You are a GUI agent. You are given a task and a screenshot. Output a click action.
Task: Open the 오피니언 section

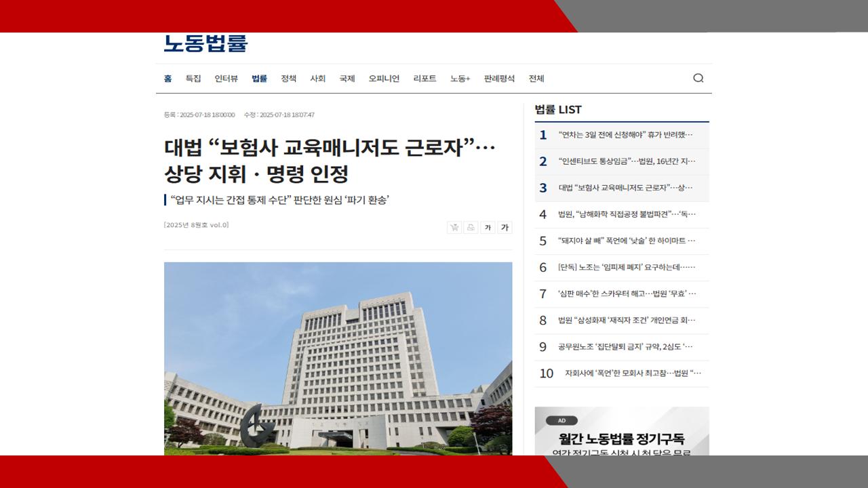[384, 79]
